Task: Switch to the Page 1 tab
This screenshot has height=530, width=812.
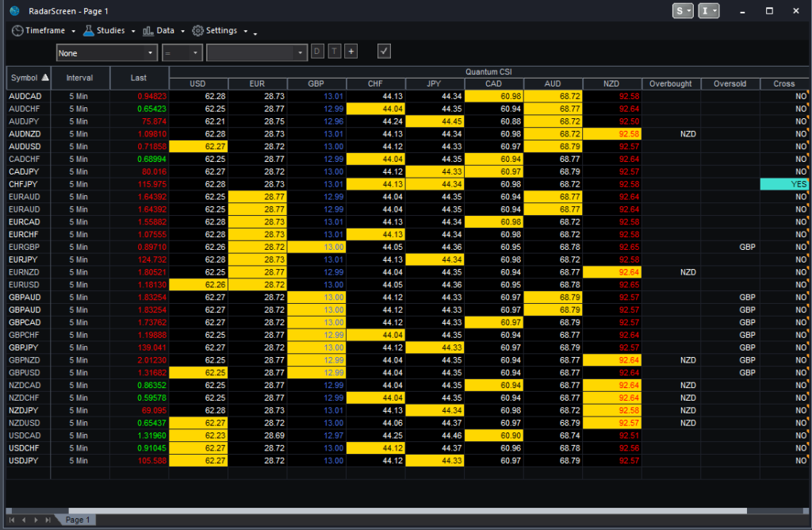Action: point(77,520)
